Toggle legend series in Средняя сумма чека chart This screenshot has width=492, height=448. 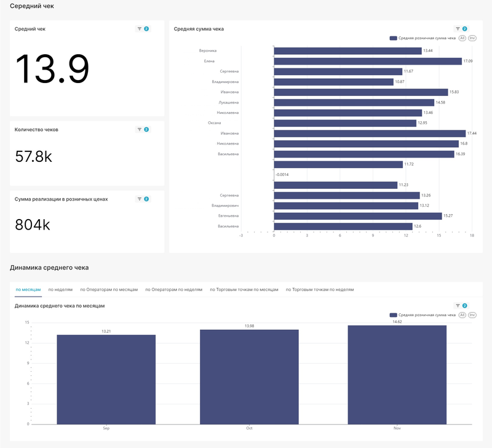[x=423, y=38]
